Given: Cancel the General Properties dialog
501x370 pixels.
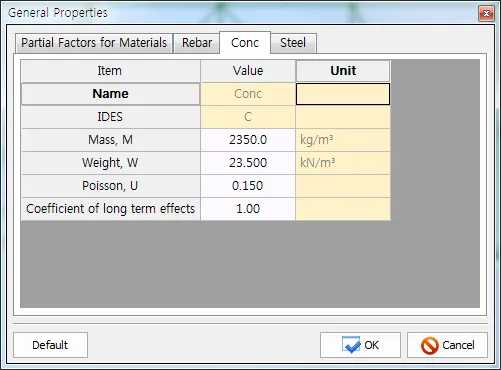Looking at the screenshot, I should click(x=447, y=345).
